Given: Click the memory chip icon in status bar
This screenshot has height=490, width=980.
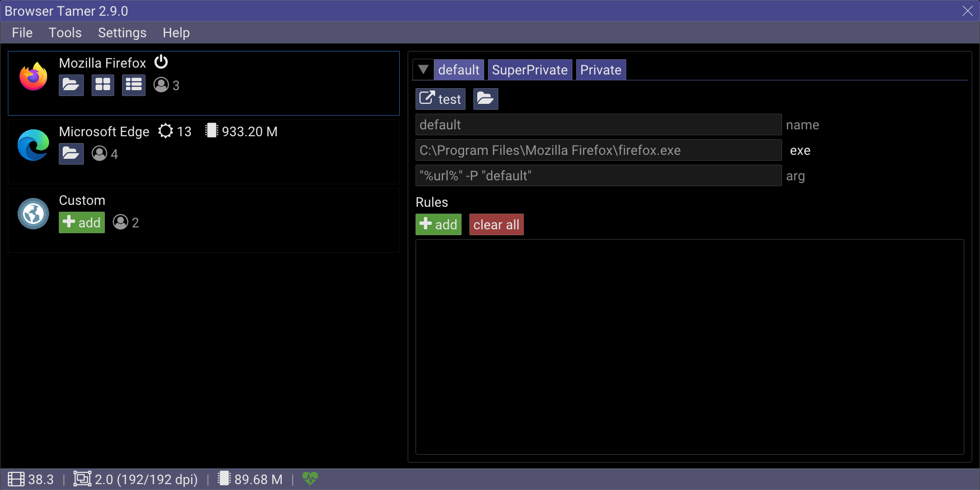Looking at the screenshot, I should (224, 478).
